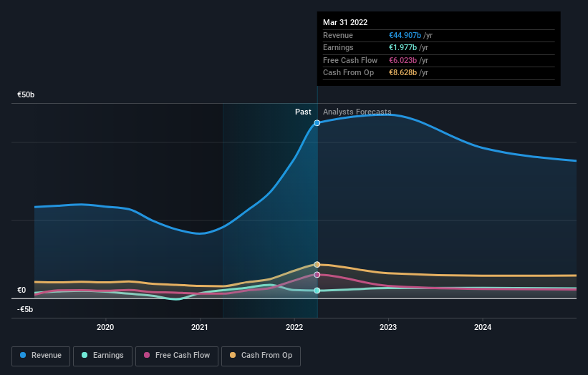Click the 2024 x-axis label
588x375 pixels.
483,327
